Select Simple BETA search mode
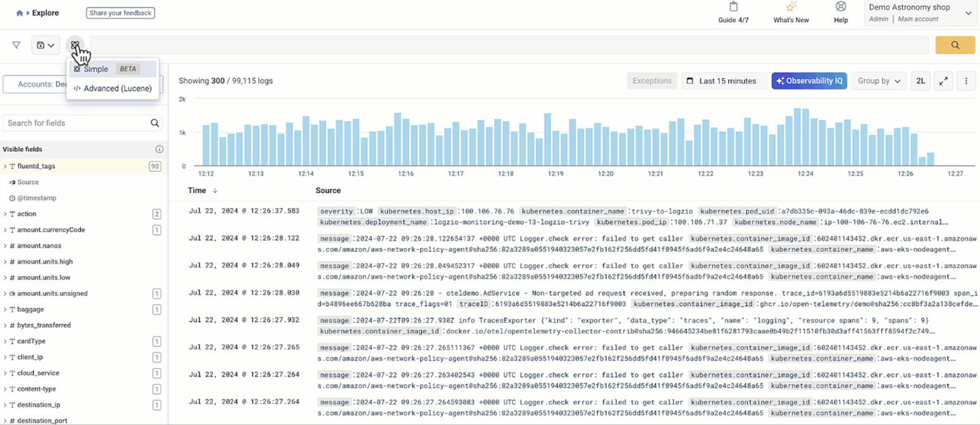Viewport: 980px width, 425px height. (x=96, y=69)
